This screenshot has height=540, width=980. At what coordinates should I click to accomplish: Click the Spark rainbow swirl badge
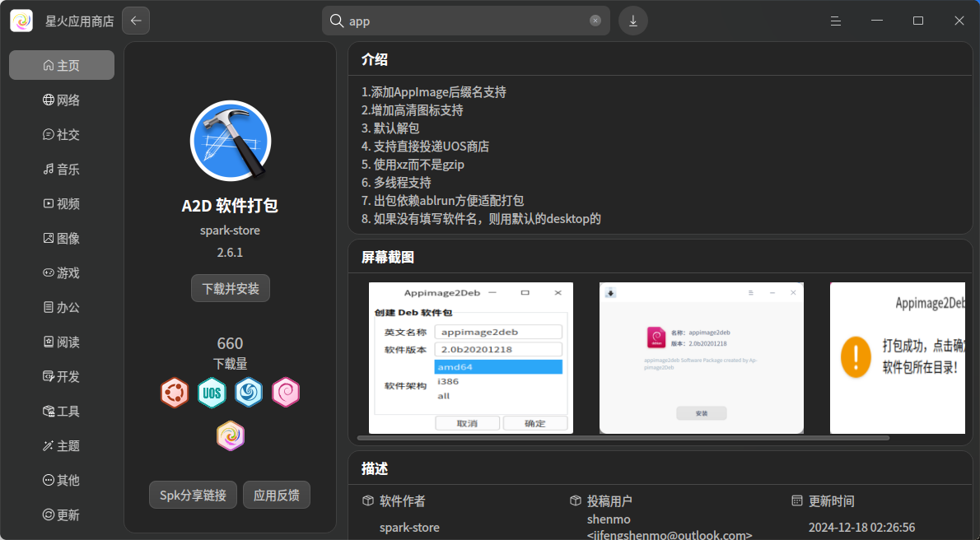click(x=231, y=435)
